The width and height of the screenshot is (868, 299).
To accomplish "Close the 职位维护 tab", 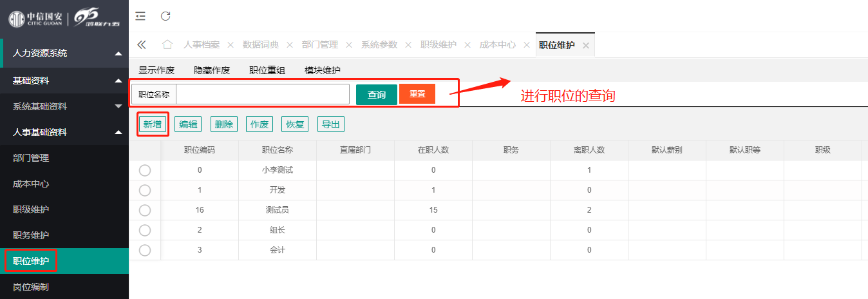I will (586, 45).
